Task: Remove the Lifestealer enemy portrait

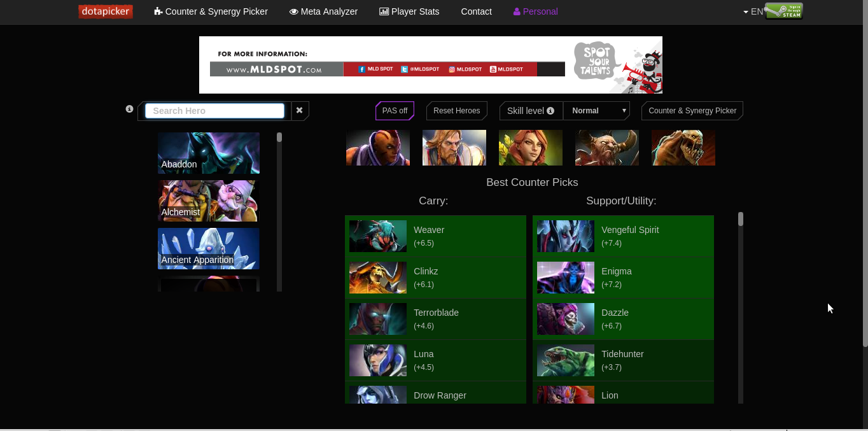Action: click(683, 148)
